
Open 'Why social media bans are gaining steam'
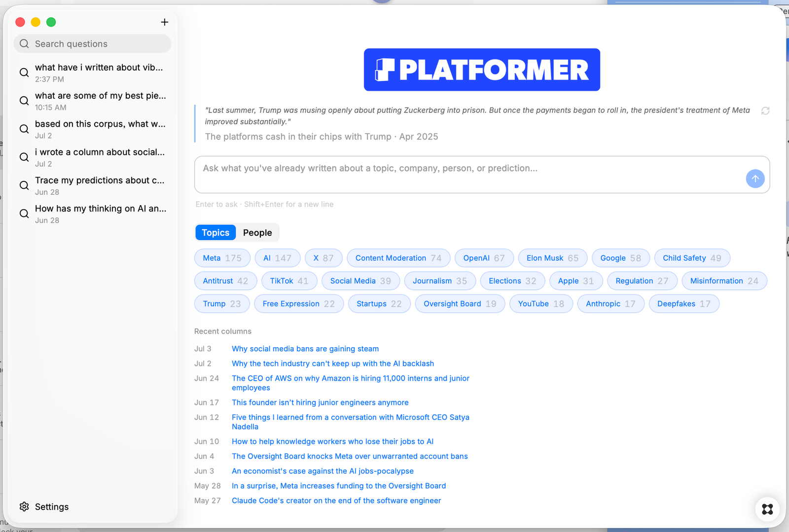305,349
